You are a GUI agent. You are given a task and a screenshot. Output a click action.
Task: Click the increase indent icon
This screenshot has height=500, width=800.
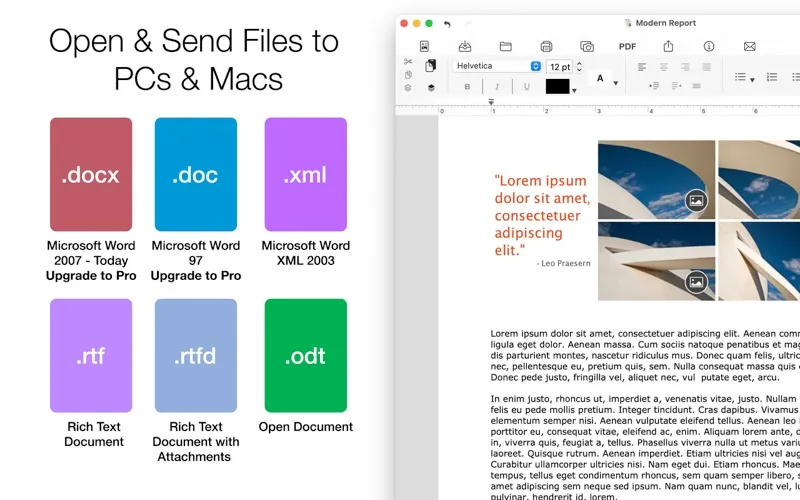[x=654, y=86]
